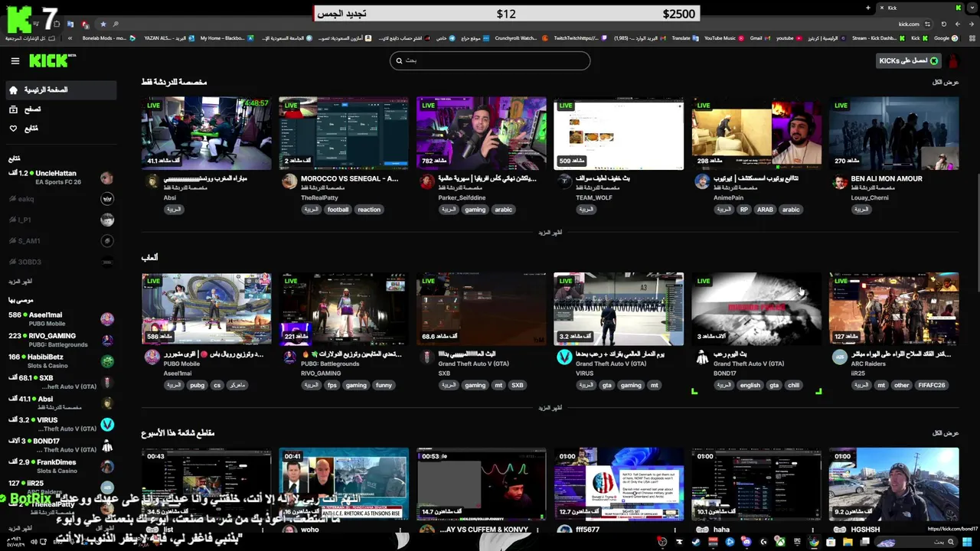
Task: Open Discord from taskbar
Action: pos(746,542)
